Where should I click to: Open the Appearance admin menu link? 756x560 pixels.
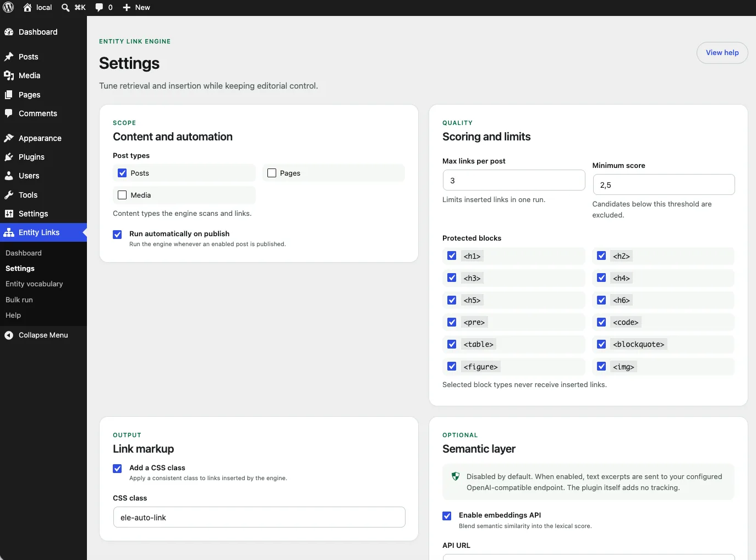click(x=43, y=138)
